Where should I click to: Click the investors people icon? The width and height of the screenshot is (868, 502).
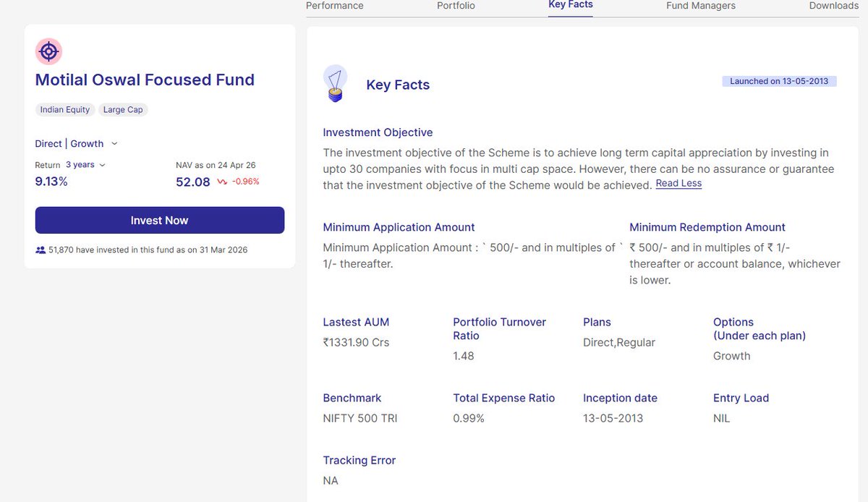(x=41, y=250)
